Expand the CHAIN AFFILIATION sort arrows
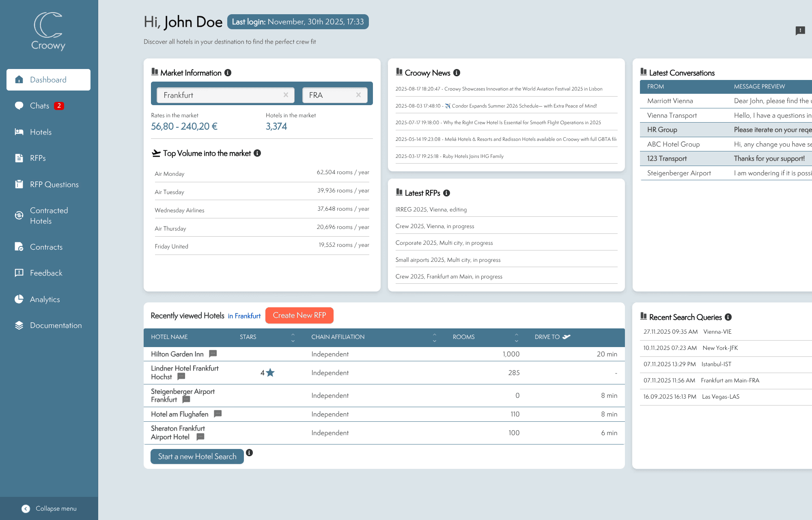This screenshot has width=812, height=520. pyautogui.click(x=435, y=337)
